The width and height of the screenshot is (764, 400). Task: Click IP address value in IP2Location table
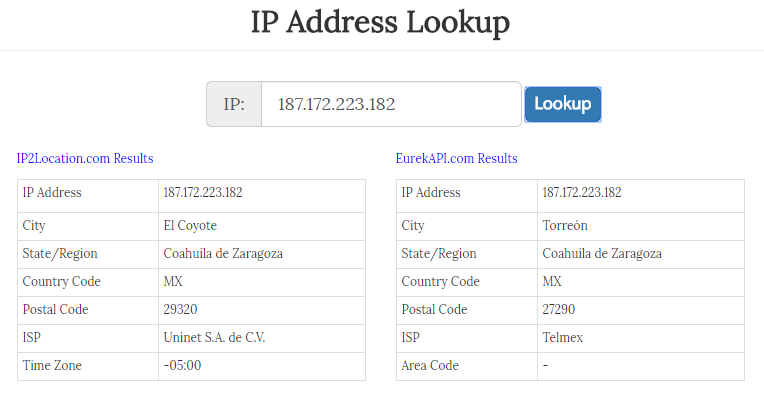(203, 192)
